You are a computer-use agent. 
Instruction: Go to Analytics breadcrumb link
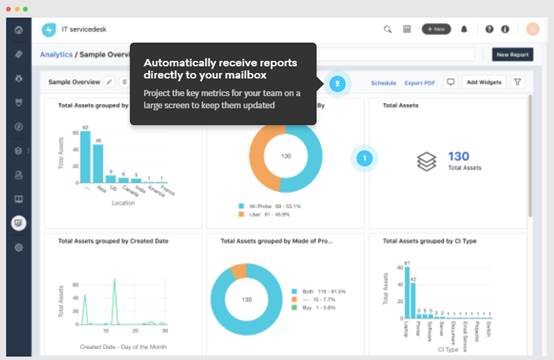[x=56, y=54]
